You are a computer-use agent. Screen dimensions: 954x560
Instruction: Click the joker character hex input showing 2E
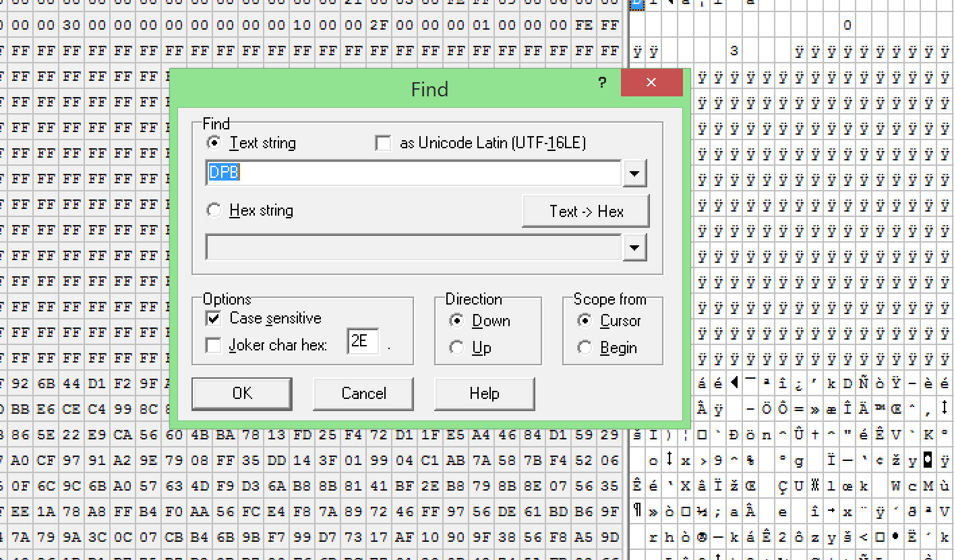[362, 342]
